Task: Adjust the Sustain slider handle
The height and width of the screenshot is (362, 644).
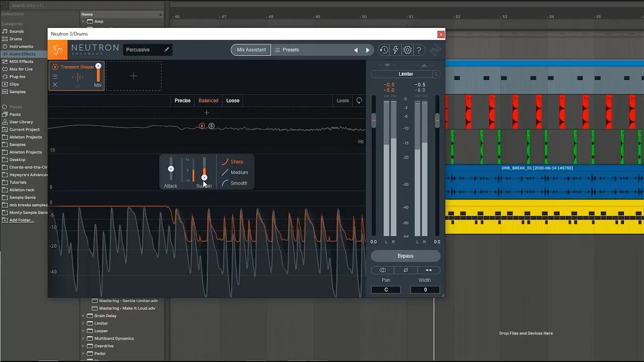Action: click(204, 177)
